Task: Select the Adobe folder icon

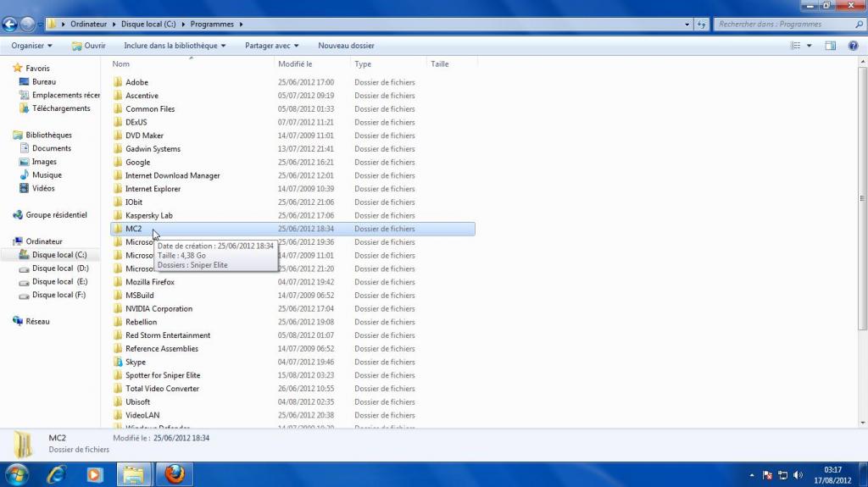Action: point(117,82)
